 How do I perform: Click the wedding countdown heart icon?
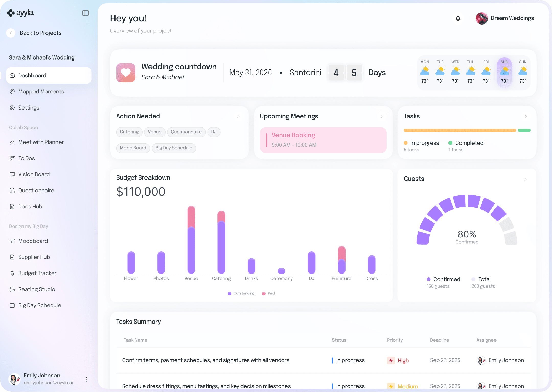coord(126,73)
